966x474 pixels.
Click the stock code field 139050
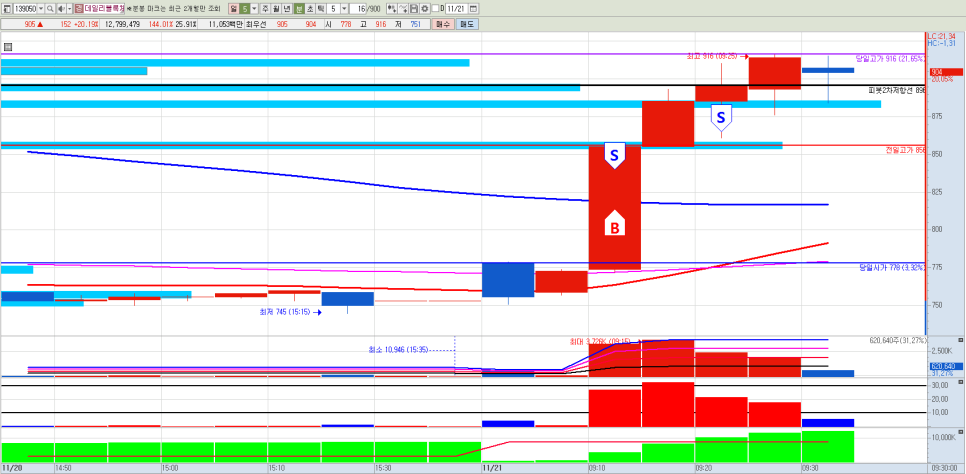click(25, 9)
